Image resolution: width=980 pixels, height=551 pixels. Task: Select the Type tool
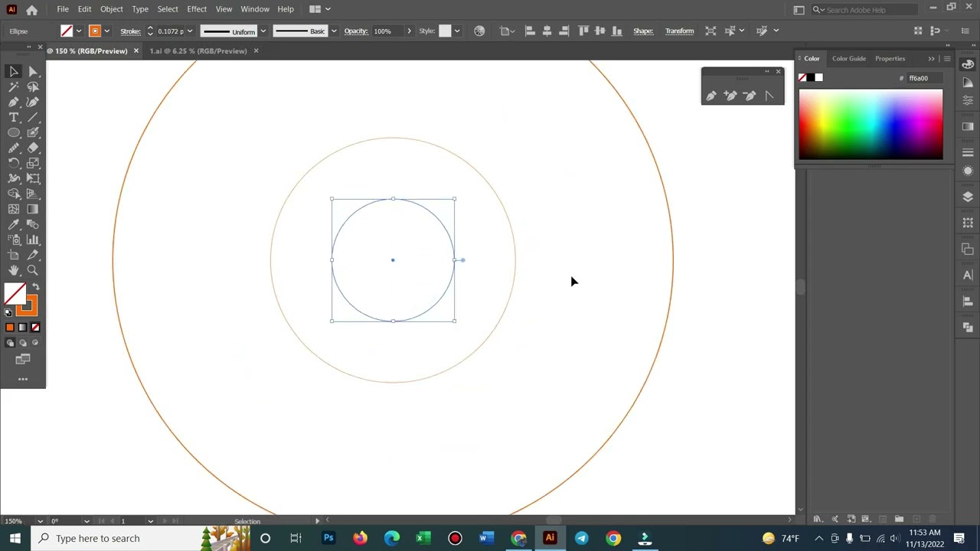(x=14, y=117)
